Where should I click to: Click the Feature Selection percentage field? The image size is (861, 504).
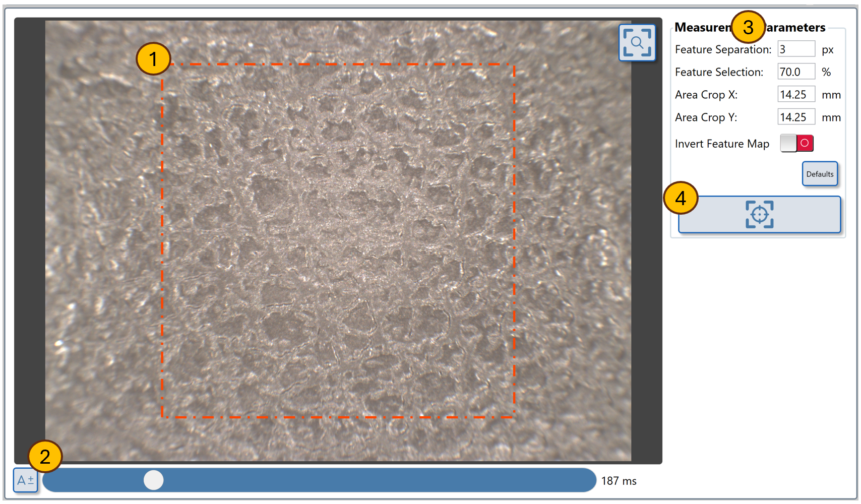click(x=795, y=72)
